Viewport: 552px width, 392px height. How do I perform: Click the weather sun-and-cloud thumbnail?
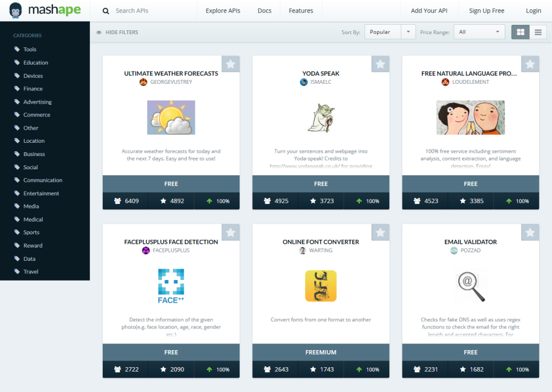pyautogui.click(x=171, y=117)
